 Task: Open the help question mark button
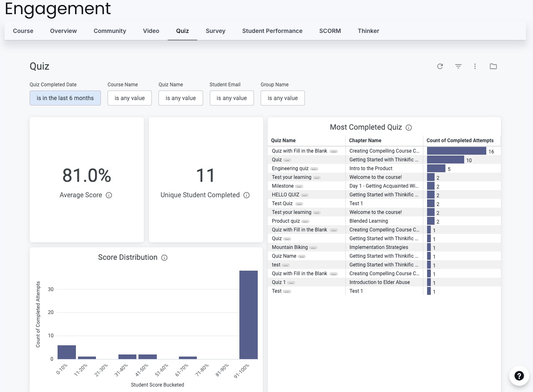pyautogui.click(x=519, y=376)
